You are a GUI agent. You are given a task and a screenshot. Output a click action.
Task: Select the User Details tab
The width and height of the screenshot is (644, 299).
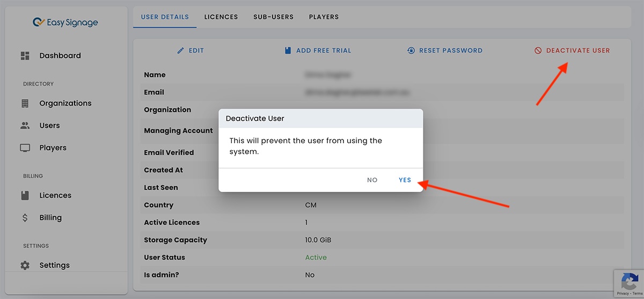pyautogui.click(x=165, y=17)
